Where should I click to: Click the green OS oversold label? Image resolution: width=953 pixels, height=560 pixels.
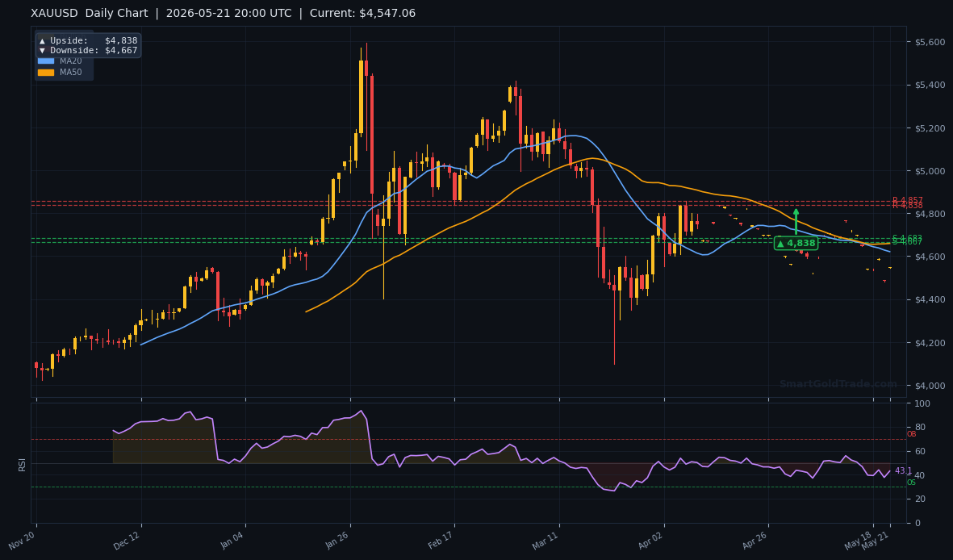[912, 483]
